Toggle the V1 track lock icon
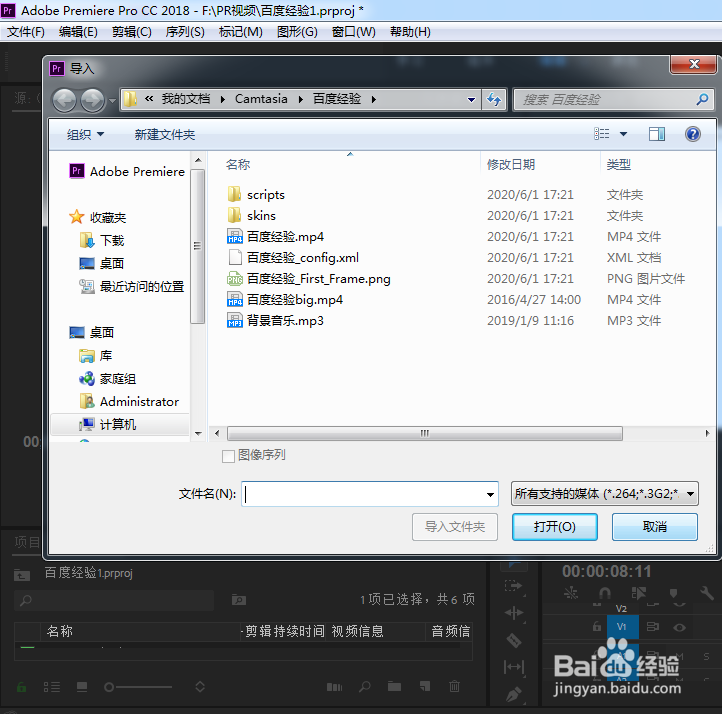Viewport: 722px width, 714px height. click(x=597, y=626)
